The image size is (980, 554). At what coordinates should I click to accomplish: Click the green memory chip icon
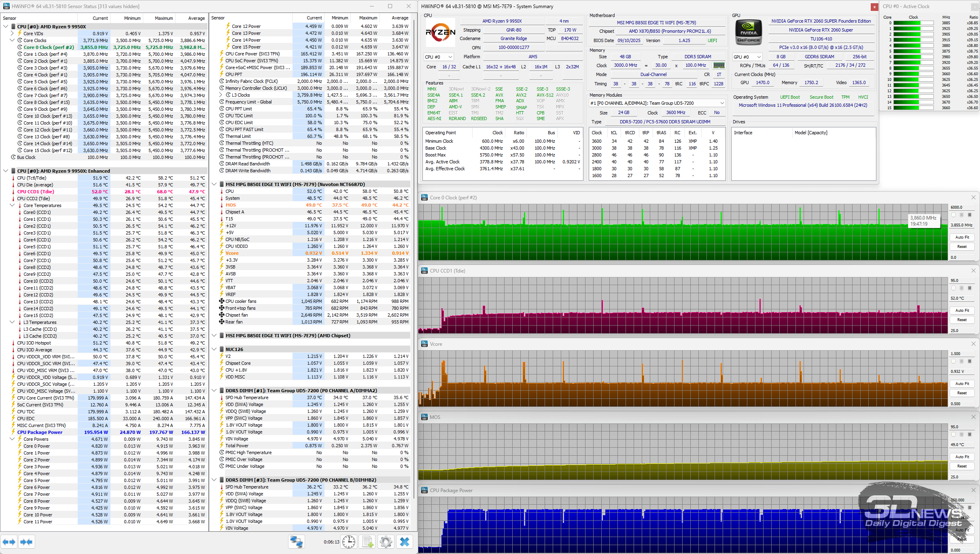tap(719, 65)
